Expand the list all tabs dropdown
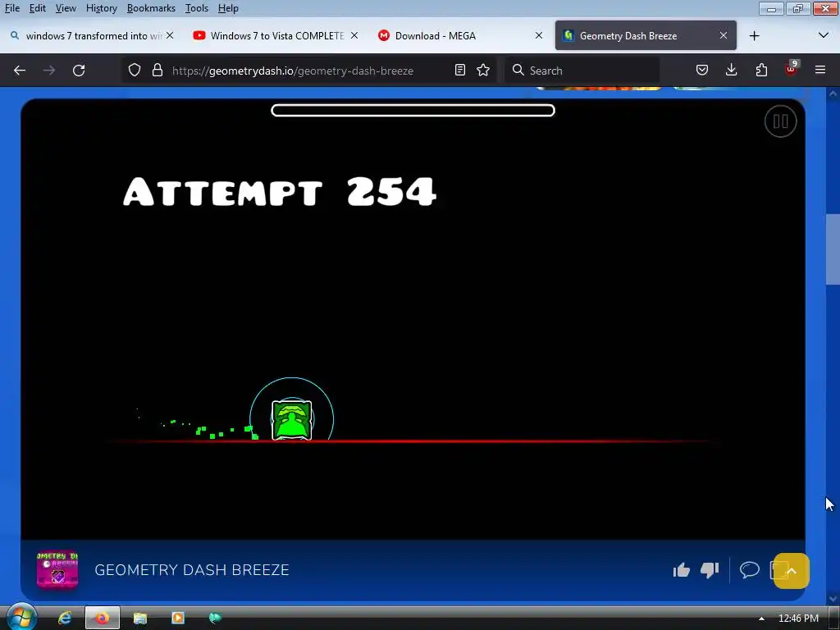The image size is (840, 630). point(824,35)
